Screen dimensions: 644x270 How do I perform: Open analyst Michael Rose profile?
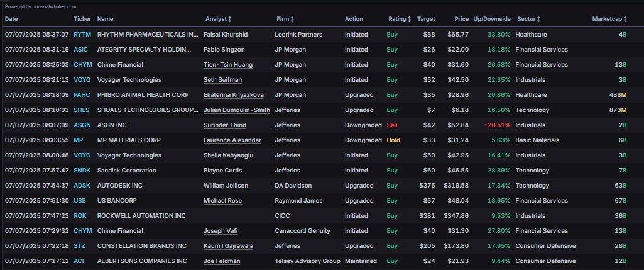tap(222, 200)
